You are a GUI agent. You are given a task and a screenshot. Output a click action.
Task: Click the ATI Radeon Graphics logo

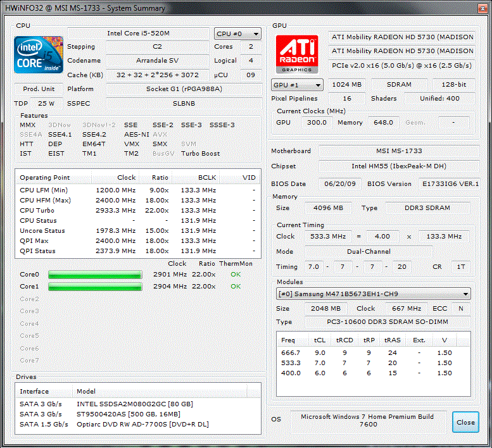(x=297, y=54)
